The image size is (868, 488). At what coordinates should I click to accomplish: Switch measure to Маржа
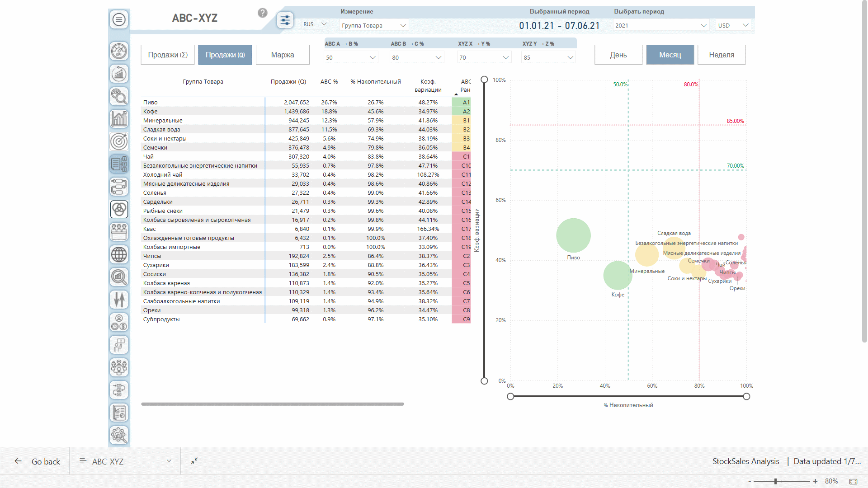(283, 55)
